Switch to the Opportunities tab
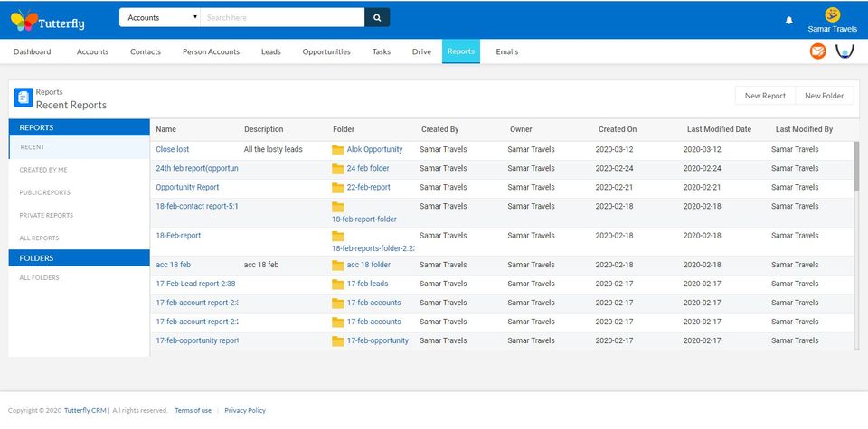 point(326,51)
